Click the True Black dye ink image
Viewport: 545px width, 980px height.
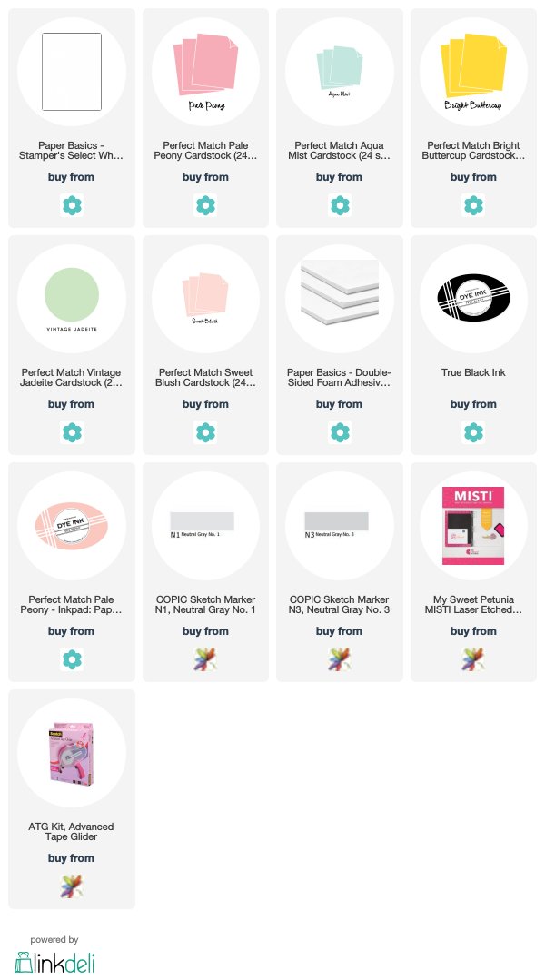point(473,298)
